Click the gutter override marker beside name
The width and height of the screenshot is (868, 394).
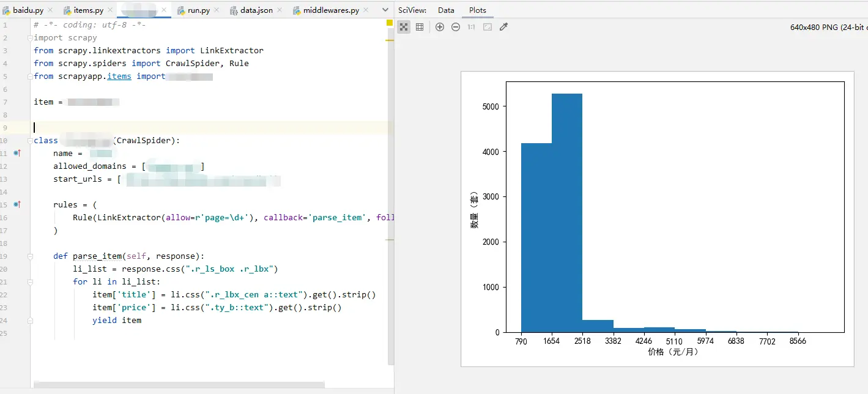[17, 153]
